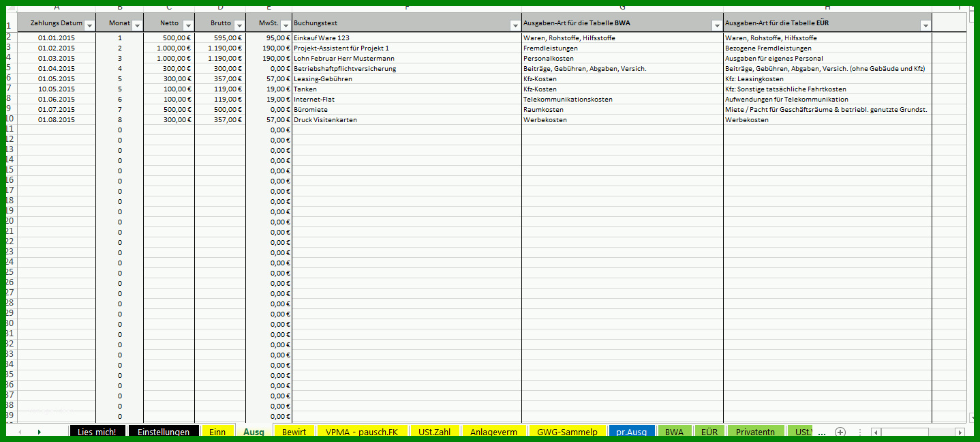Select the Leasing-Gebühren cell

(x=407, y=79)
